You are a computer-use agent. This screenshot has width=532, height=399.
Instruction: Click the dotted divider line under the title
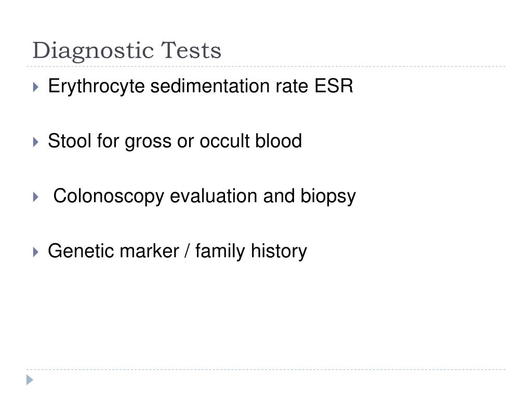pos(266,66)
